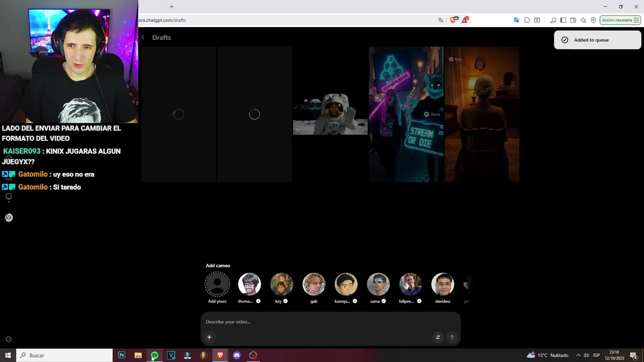Select the sama cameo avatar

tap(378, 285)
